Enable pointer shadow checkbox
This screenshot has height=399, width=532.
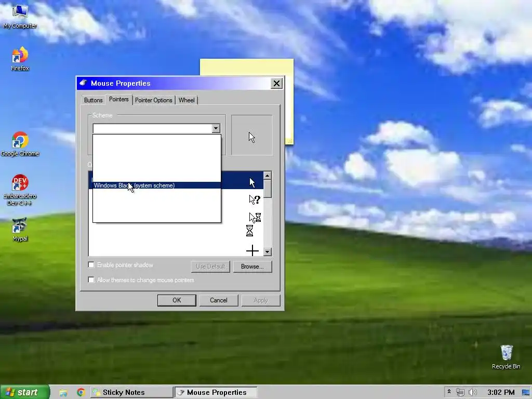[91, 264]
